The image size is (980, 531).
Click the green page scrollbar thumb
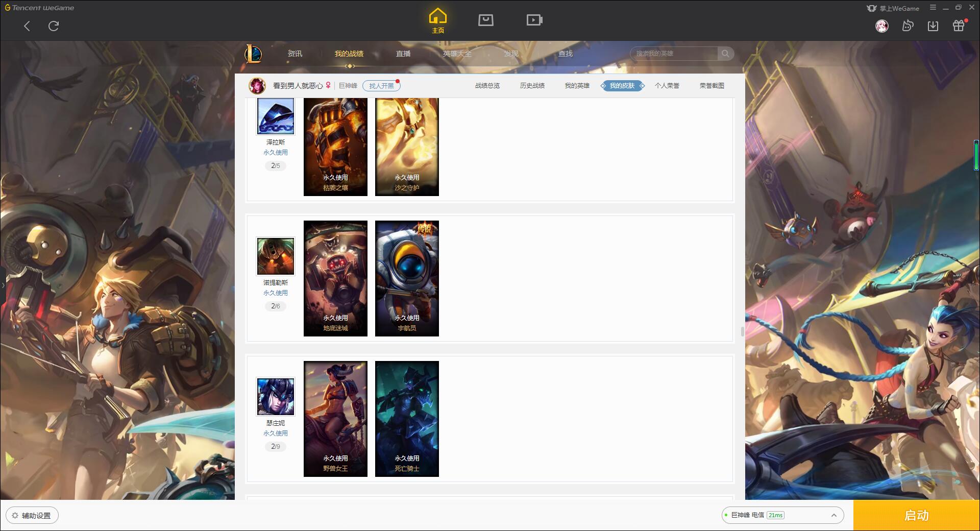[976, 155]
